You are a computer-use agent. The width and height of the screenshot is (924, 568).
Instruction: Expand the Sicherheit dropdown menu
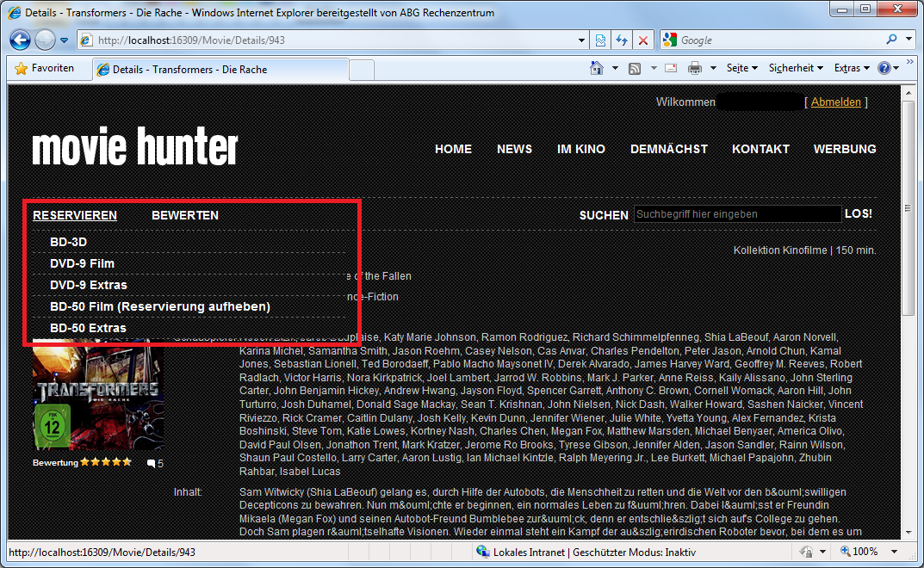coord(796,68)
